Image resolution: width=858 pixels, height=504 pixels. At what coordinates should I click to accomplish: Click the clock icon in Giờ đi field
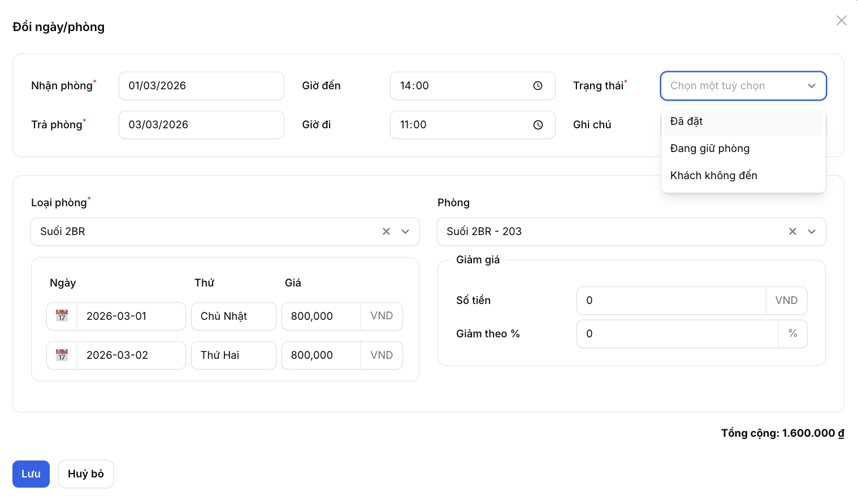pyautogui.click(x=538, y=125)
